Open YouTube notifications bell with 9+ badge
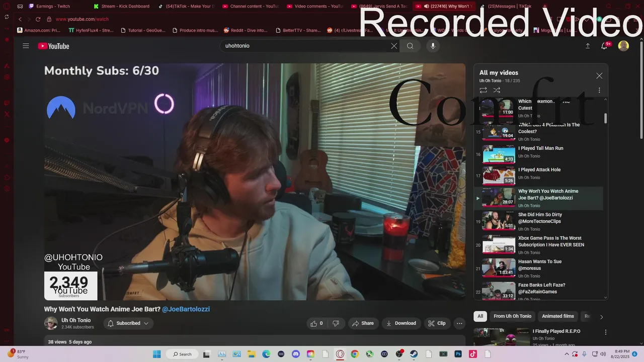This screenshot has width=644, height=362. [605, 46]
